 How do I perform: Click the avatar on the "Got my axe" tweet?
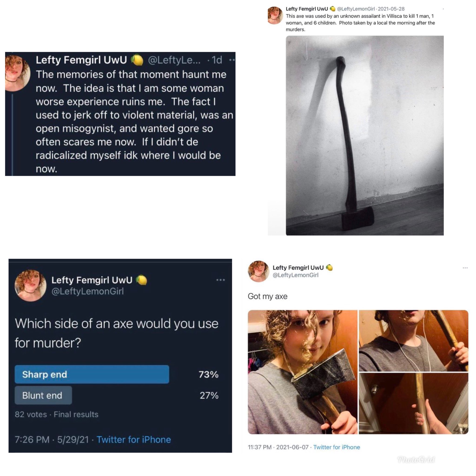258,271
